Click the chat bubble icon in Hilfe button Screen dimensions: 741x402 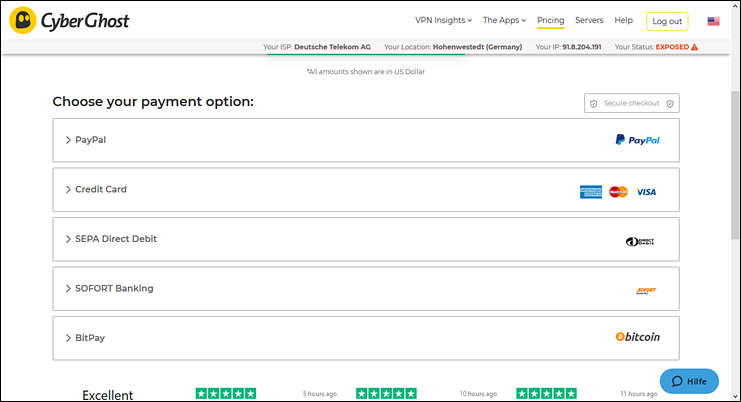click(677, 381)
